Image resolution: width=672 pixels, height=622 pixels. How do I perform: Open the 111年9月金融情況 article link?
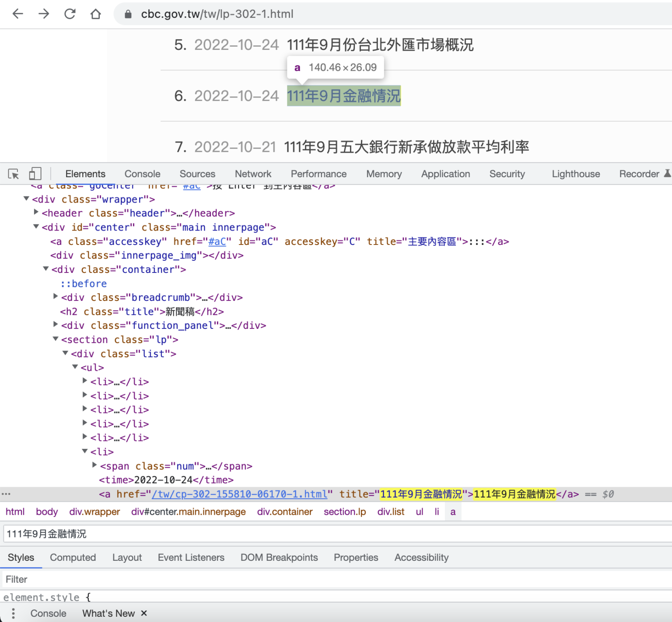(x=343, y=96)
